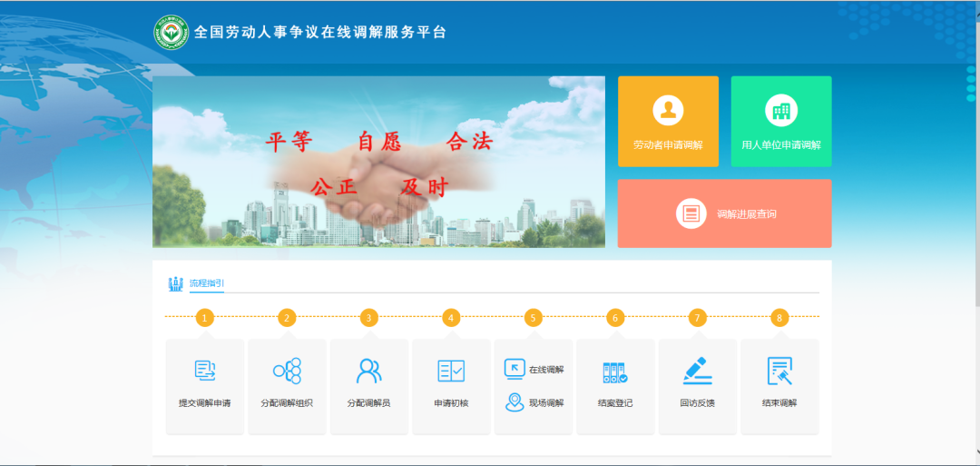Click the document list icon in 调解进展查询

tap(691, 213)
